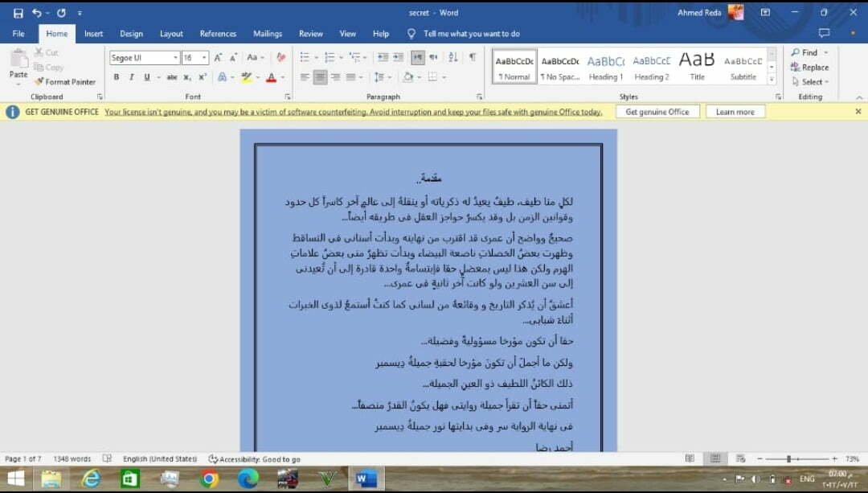This screenshot has width=868, height=493.
Task: Expand the Styles gallery more arrow
Action: [772, 79]
